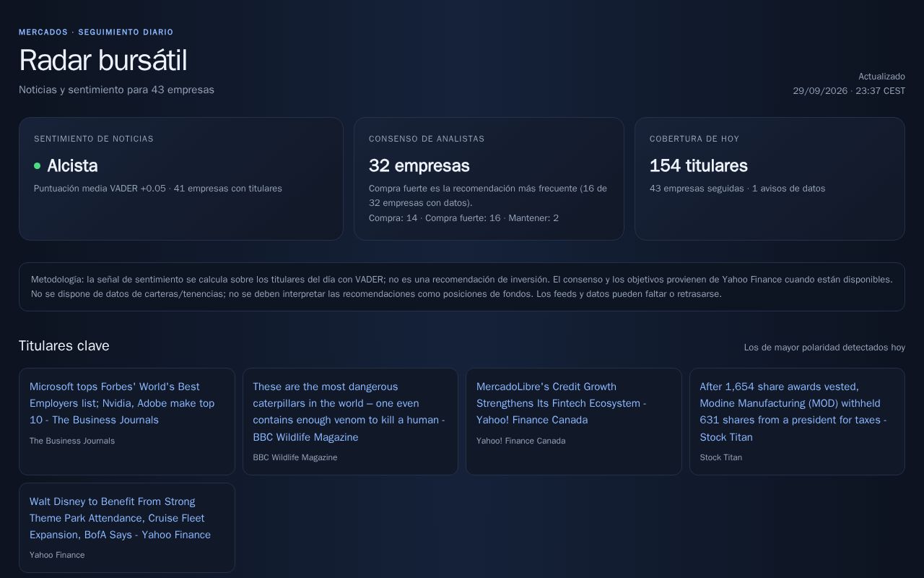
Task: Click "Compra: 14 · Compra fuerte: 16 · Mantener: 2" line
Action: pyautogui.click(x=463, y=218)
